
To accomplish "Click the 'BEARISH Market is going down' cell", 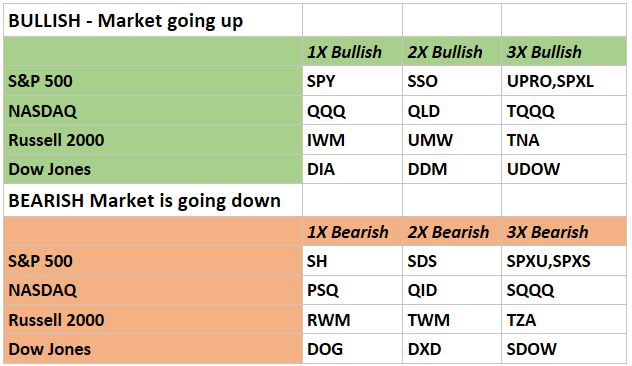I will point(153,200).
